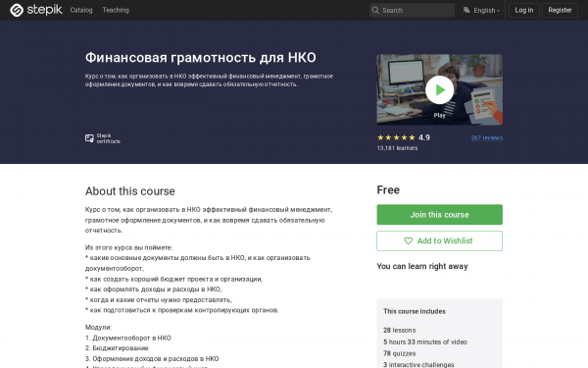Viewport: 588px width, 368px height.
Task: Click the five-star rating
Action: tap(396, 137)
